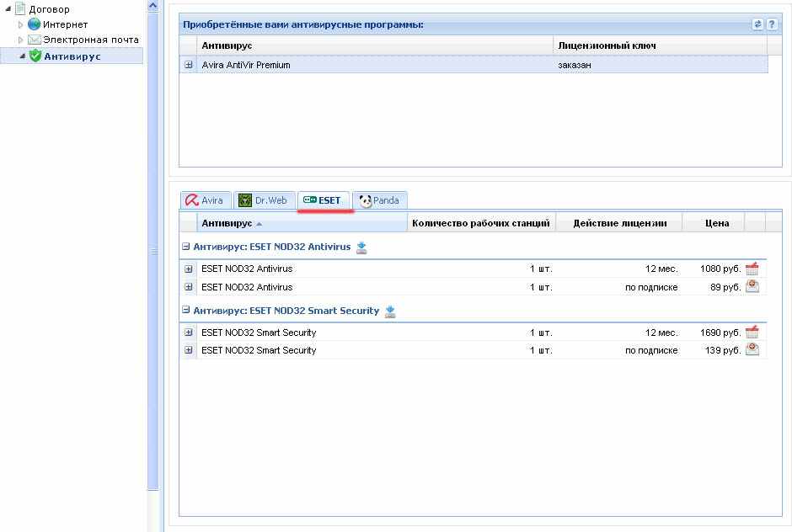Select Антивирус in the tree
This screenshot has width=792, height=532.
click(x=72, y=56)
